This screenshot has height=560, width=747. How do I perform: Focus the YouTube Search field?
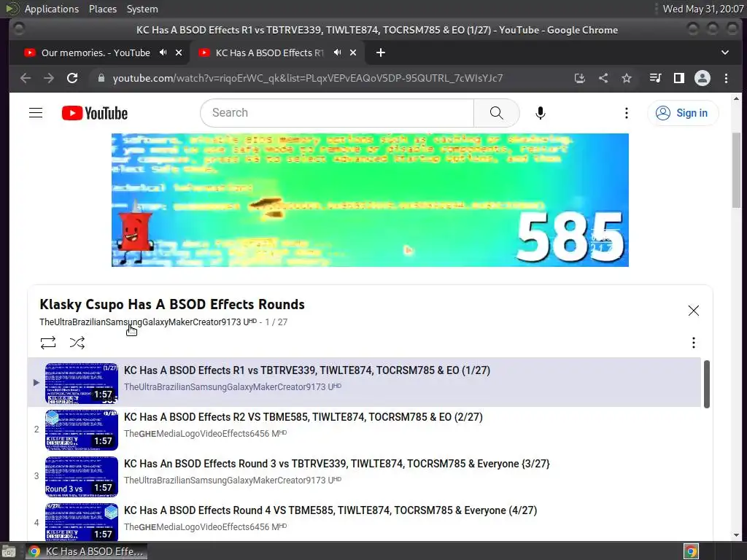click(x=337, y=113)
